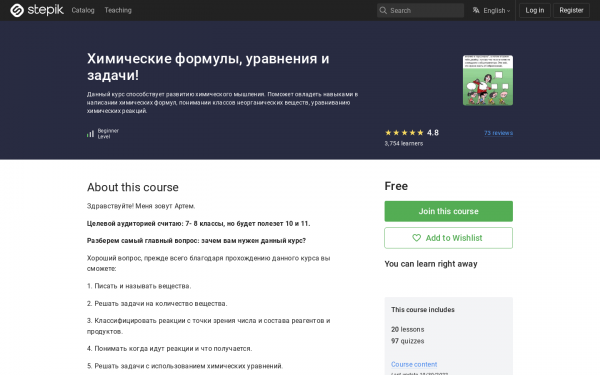Click the About this course heading

point(133,187)
